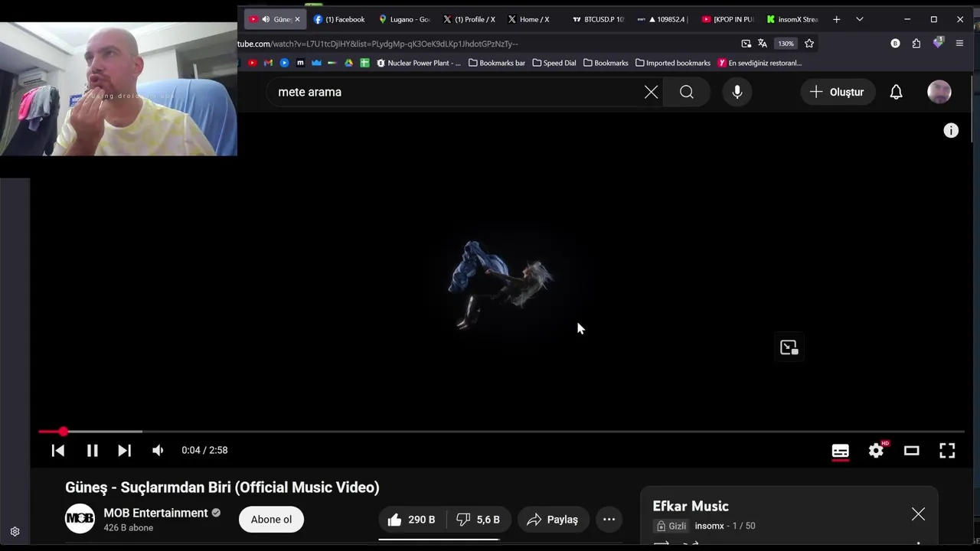
Task: Open the B extension icon in toolbar
Action: tap(895, 44)
